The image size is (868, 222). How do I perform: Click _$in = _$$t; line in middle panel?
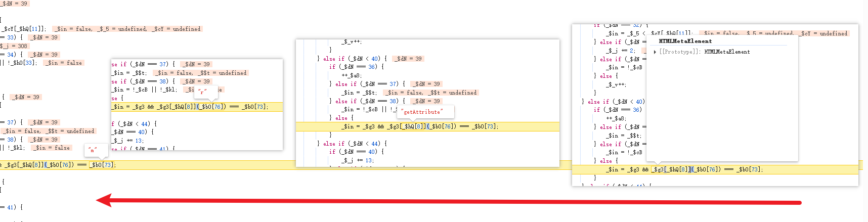click(359, 93)
